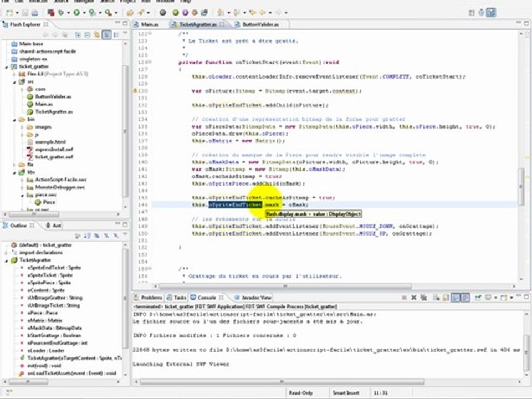
Task: Click the New file toolbar icon
Action: (9, 13)
